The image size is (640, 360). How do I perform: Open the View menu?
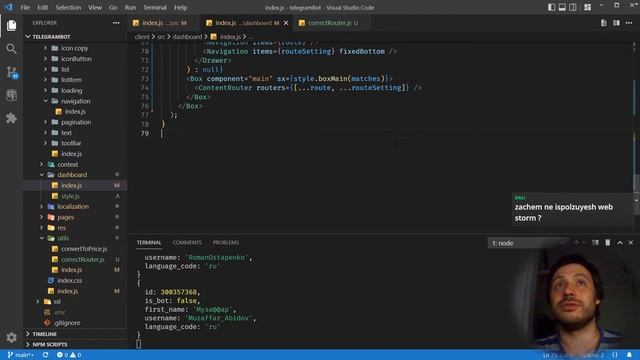point(95,7)
